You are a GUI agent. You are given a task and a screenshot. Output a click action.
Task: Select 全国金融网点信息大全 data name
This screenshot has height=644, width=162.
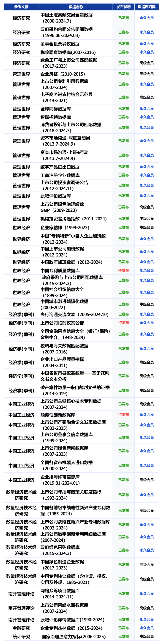[75, 334]
